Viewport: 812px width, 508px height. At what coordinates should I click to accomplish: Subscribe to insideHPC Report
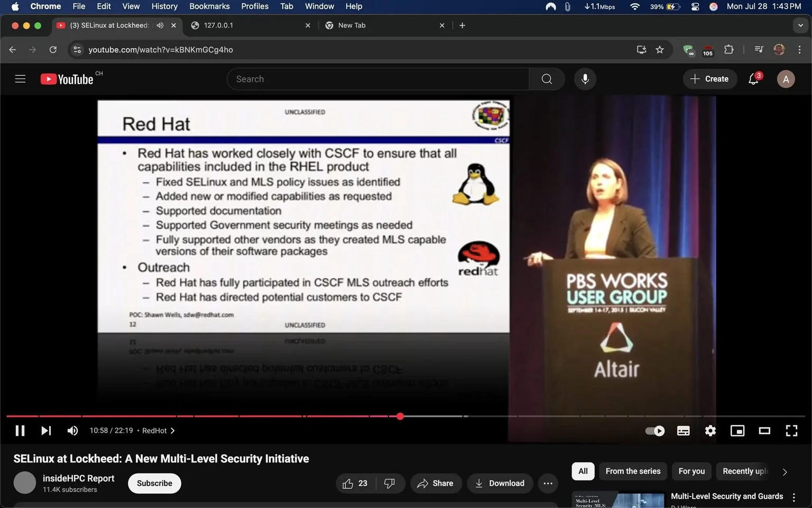tap(154, 483)
